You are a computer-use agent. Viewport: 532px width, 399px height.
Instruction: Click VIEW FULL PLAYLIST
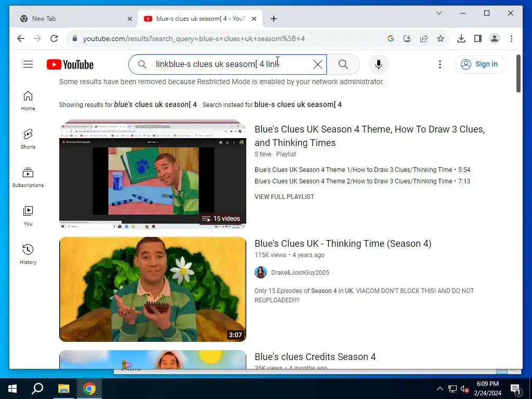284,197
